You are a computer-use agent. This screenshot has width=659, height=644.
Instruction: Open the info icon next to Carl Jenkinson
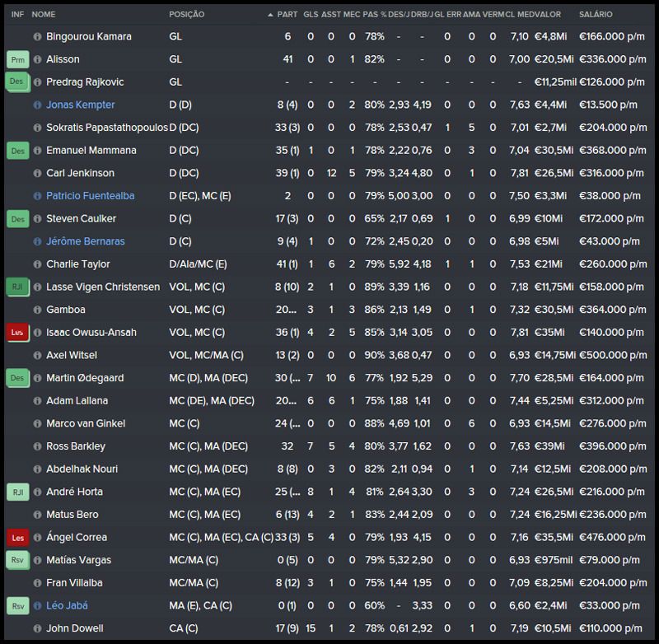(x=37, y=174)
